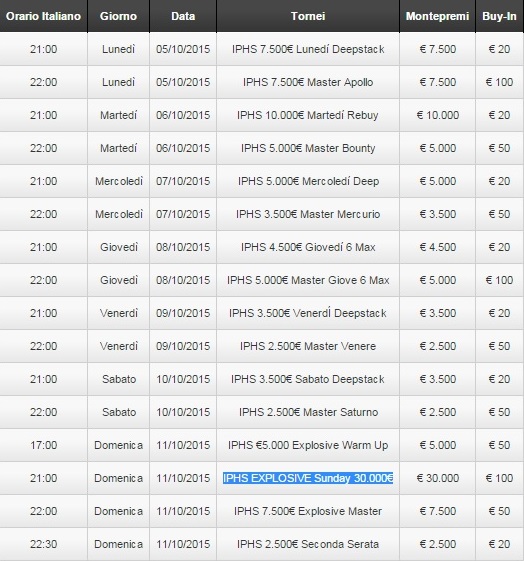Click Martedí day in Martedí Rebuy row
524x561 pixels.
point(118,115)
